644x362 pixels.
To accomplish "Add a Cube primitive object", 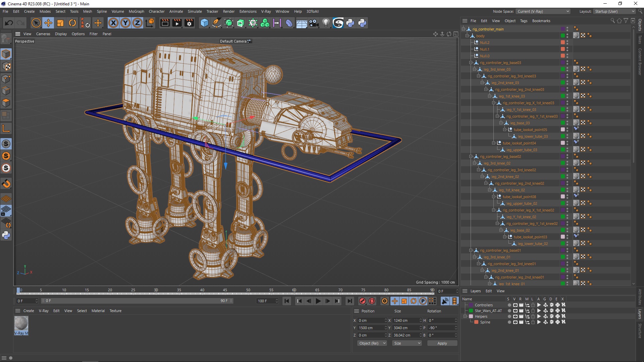I will [x=204, y=23].
